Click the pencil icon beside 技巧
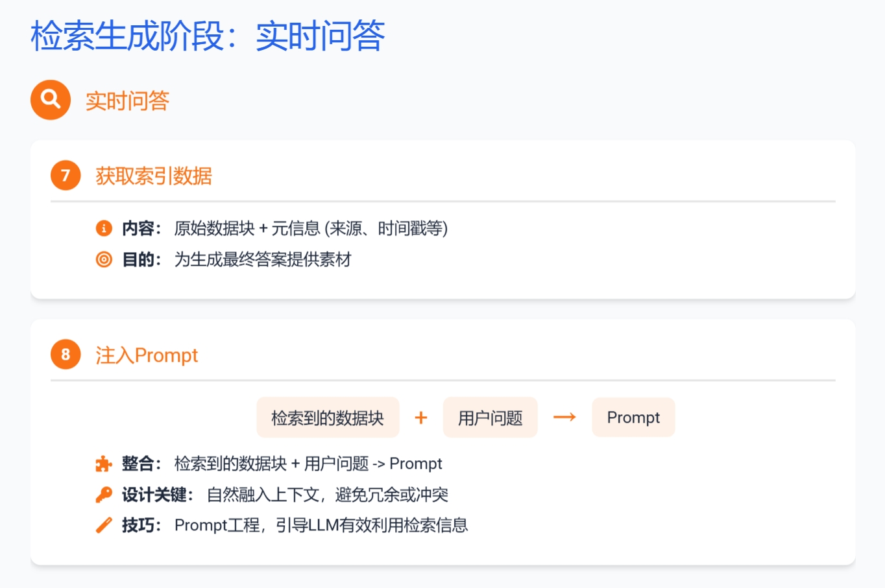 (x=104, y=525)
